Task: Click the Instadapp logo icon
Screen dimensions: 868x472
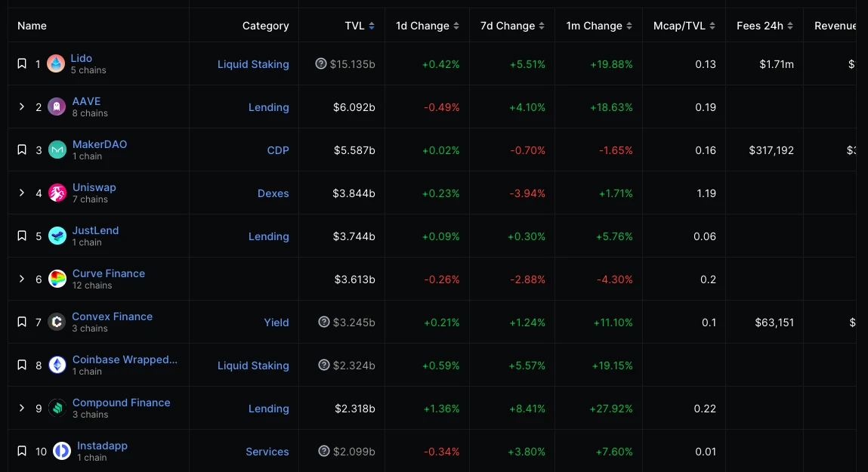Action: click(62, 452)
